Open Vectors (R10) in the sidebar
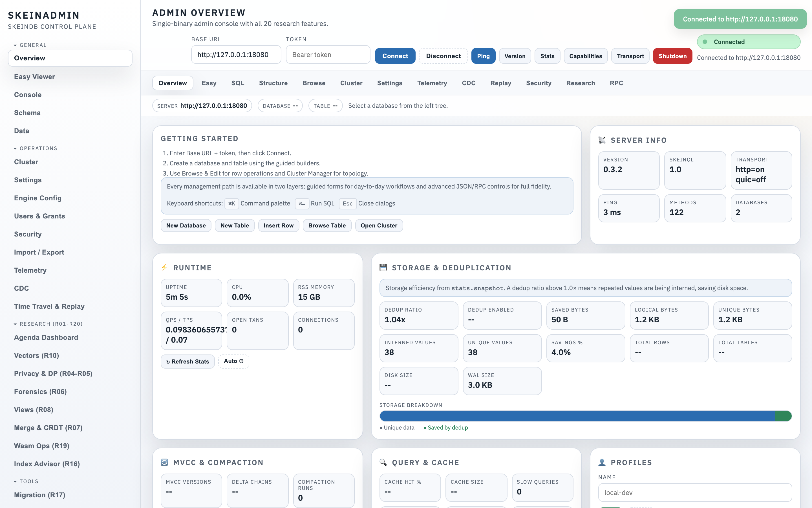 pos(70,356)
